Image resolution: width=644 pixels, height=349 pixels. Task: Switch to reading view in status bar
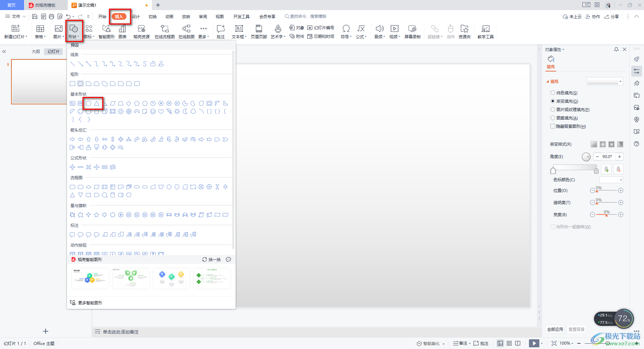(518, 343)
